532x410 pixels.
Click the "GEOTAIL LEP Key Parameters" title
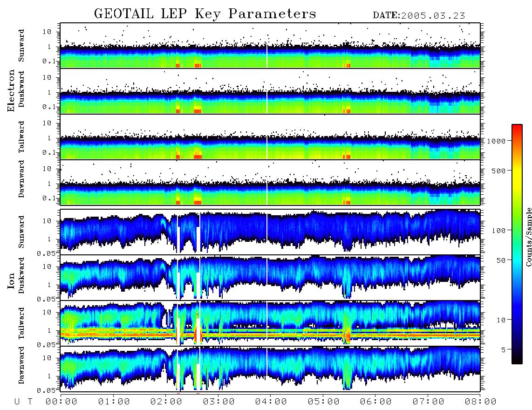pos(205,14)
